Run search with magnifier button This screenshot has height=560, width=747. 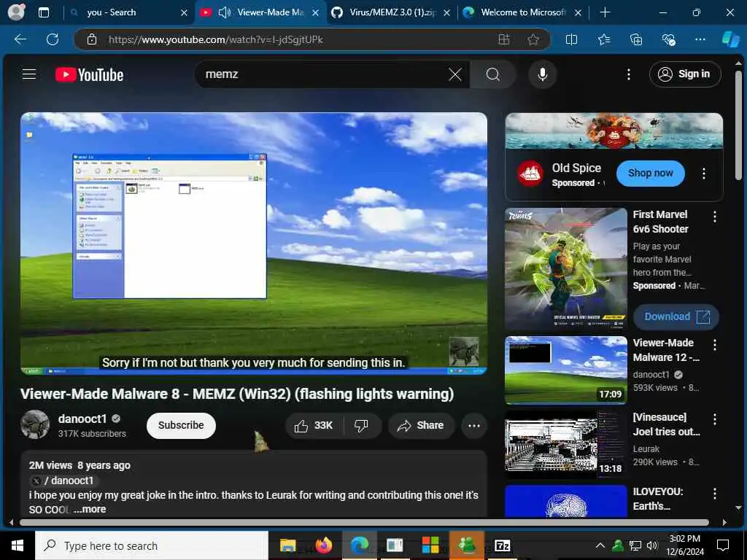click(492, 74)
